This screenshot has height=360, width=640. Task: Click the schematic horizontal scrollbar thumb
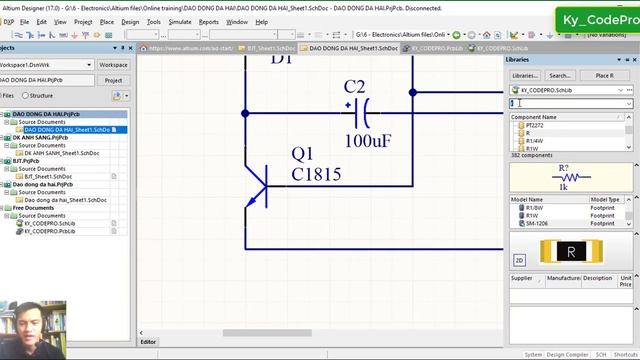pyautogui.click(x=267, y=333)
